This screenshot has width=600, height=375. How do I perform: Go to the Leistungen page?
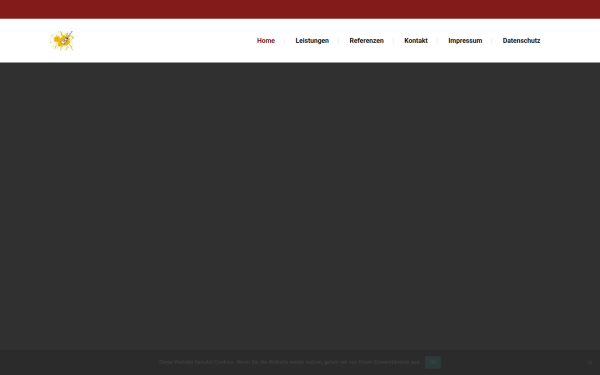[x=312, y=41]
